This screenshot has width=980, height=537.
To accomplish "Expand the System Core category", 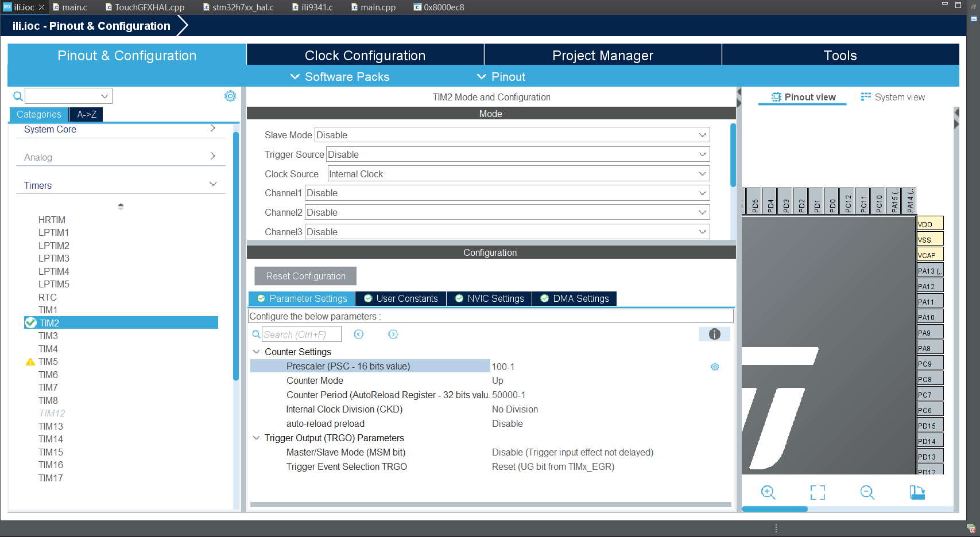I will pos(212,129).
